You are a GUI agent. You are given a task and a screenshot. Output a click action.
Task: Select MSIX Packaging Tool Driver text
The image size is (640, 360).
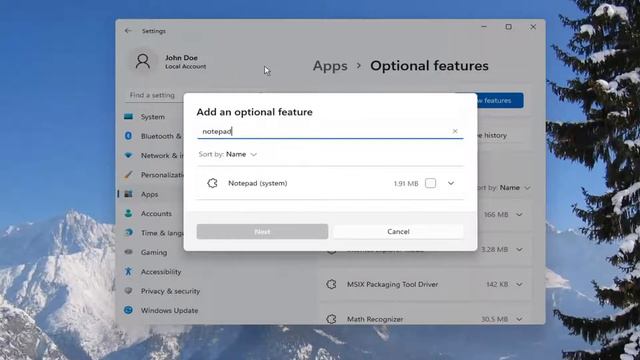392,284
